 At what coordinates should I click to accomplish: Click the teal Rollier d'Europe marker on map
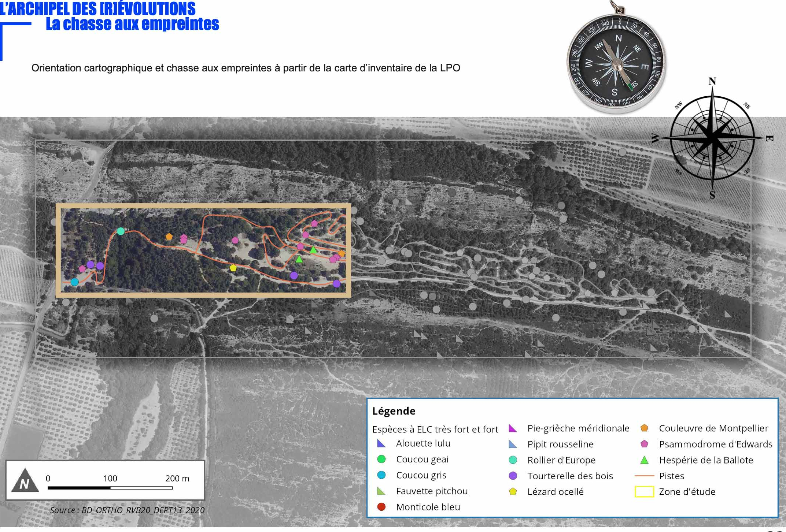(121, 231)
